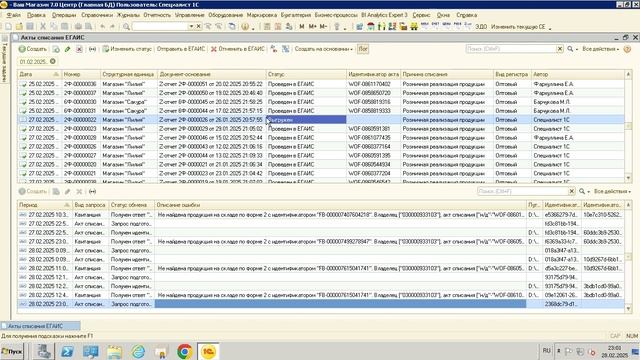Open the Создать на основании dropdown
The height and width of the screenshot is (360, 640).
(324, 49)
